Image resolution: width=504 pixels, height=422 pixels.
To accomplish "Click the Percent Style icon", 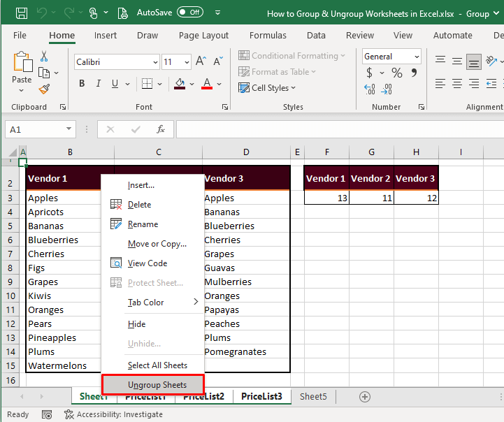I will point(396,73).
